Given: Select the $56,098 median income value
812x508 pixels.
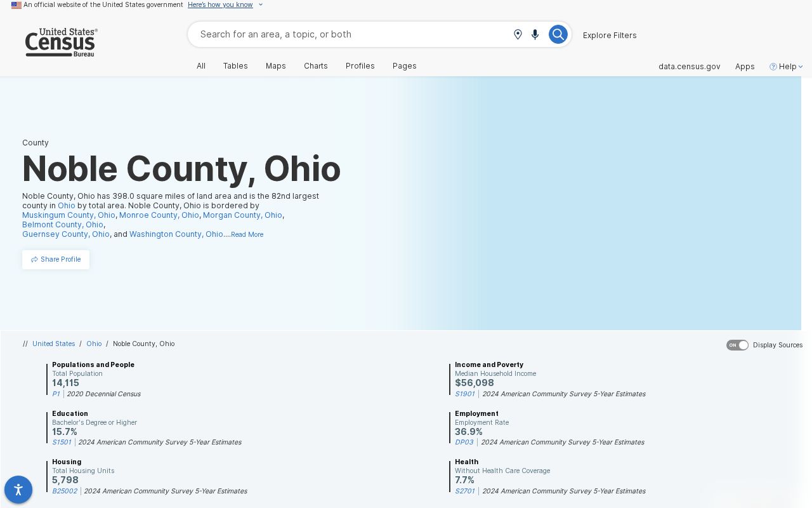Looking at the screenshot, I should point(475,383).
